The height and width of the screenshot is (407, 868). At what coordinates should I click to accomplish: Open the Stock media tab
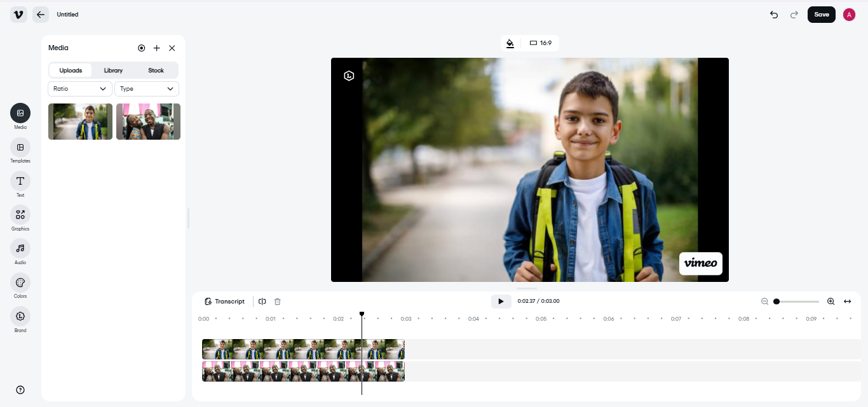point(155,70)
